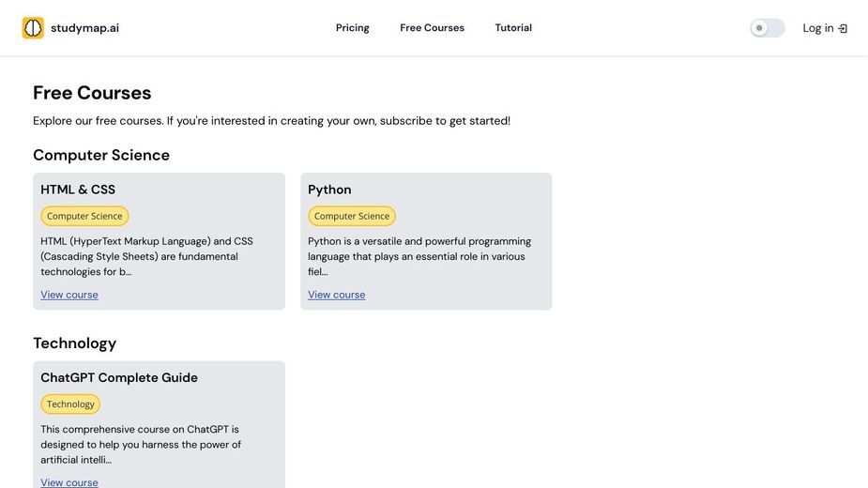The image size is (868, 488).
Task: Click the Python course description text
Action: (x=419, y=256)
